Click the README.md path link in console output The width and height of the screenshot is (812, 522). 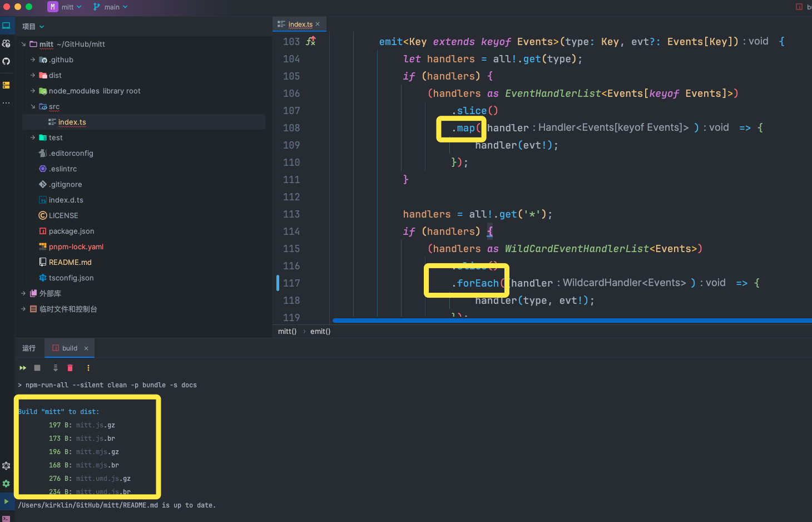tap(88, 505)
